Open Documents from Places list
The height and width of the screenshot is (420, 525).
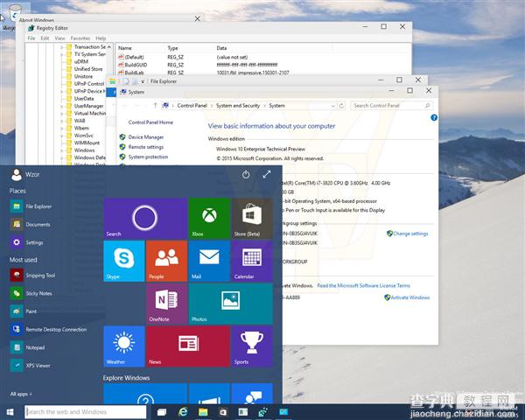pos(31,224)
